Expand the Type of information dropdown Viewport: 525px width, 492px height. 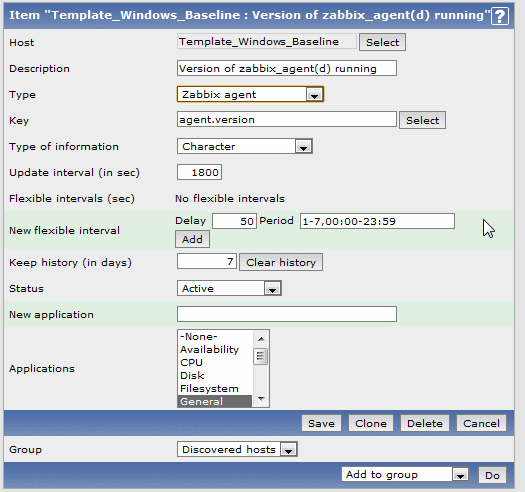point(245,146)
